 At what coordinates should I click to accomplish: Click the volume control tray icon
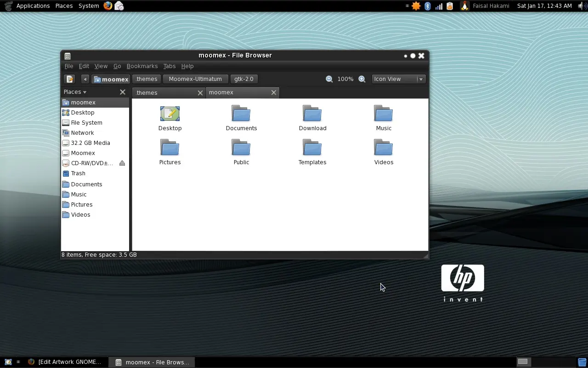pyautogui.click(x=581, y=6)
